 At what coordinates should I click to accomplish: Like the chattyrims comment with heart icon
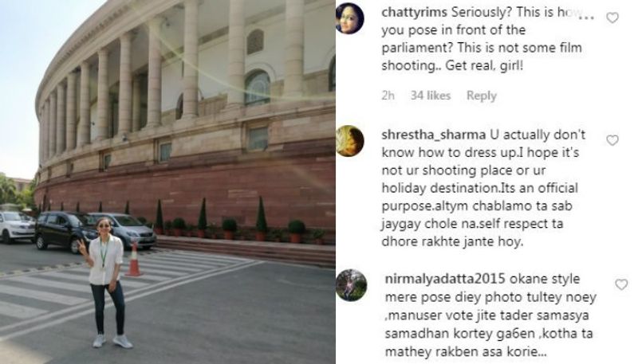click(x=612, y=18)
